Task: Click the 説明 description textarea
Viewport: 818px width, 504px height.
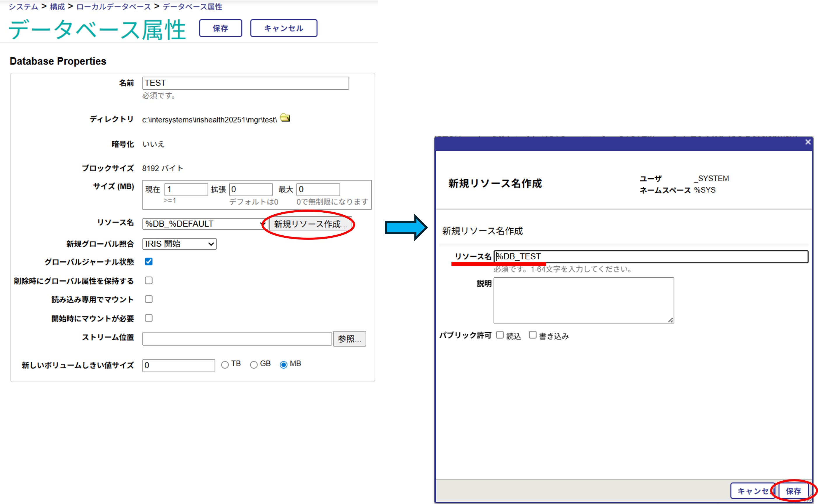Action: [x=584, y=300]
